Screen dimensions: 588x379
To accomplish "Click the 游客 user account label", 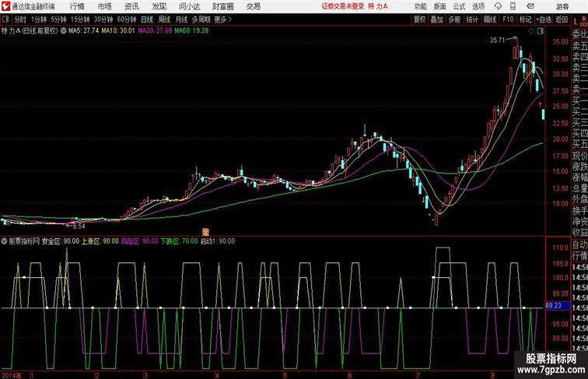I will click(562, 6).
